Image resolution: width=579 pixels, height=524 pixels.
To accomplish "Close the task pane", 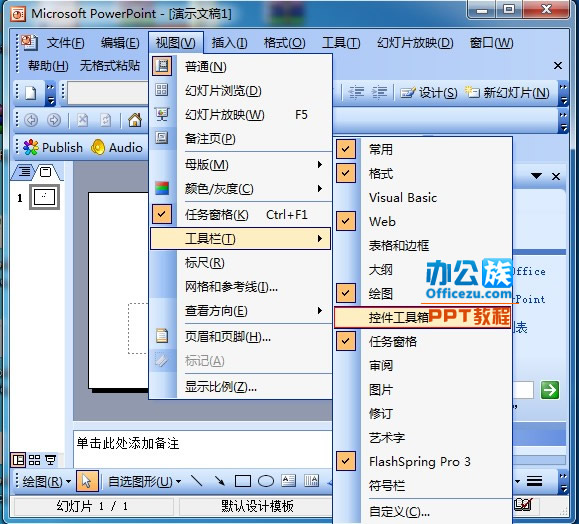I will 556,177.
